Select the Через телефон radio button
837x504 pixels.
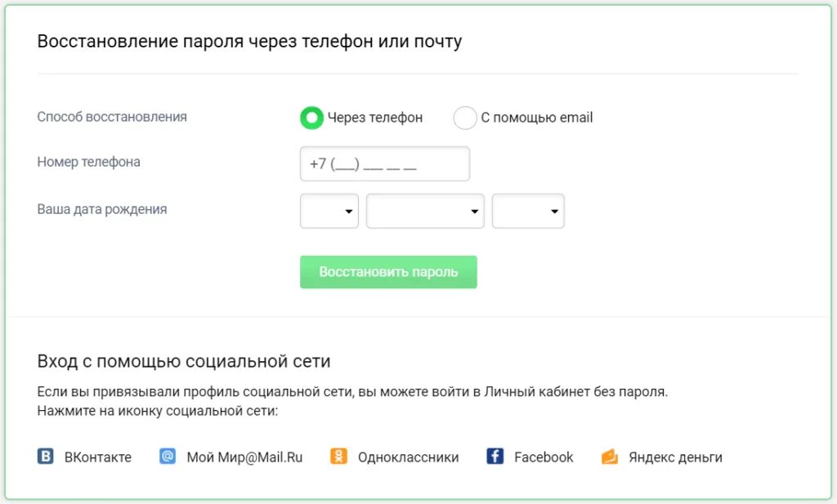[x=311, y=118]
